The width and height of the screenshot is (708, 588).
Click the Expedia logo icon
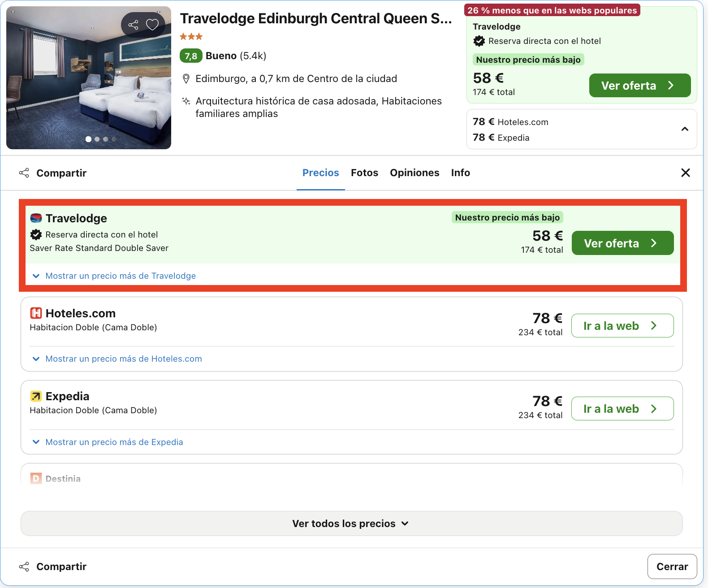(x=36, y=396)
